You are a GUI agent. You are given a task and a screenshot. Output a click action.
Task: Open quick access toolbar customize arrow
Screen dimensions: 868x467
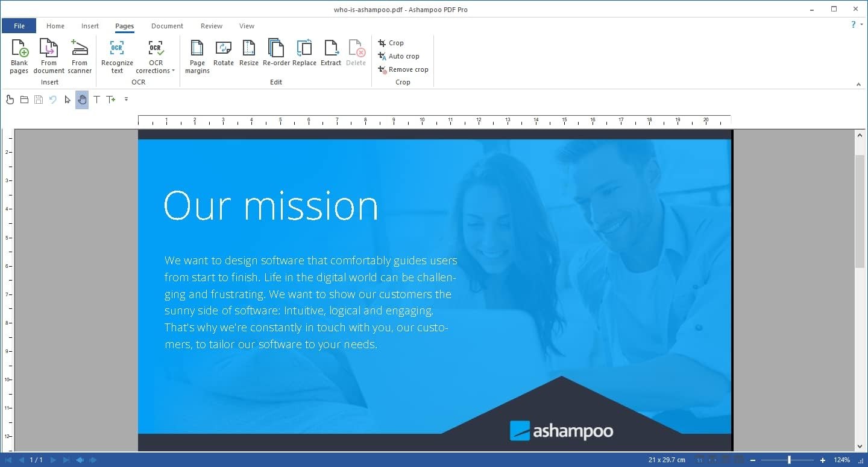[x=126, y=99]
